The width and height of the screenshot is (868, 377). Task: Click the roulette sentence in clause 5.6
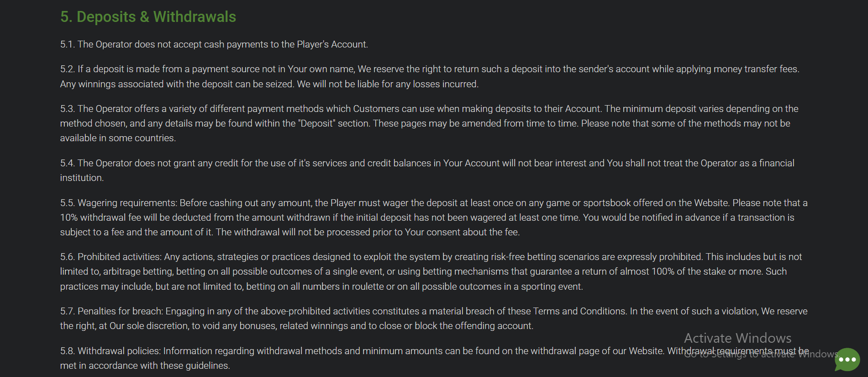[321, 287]
